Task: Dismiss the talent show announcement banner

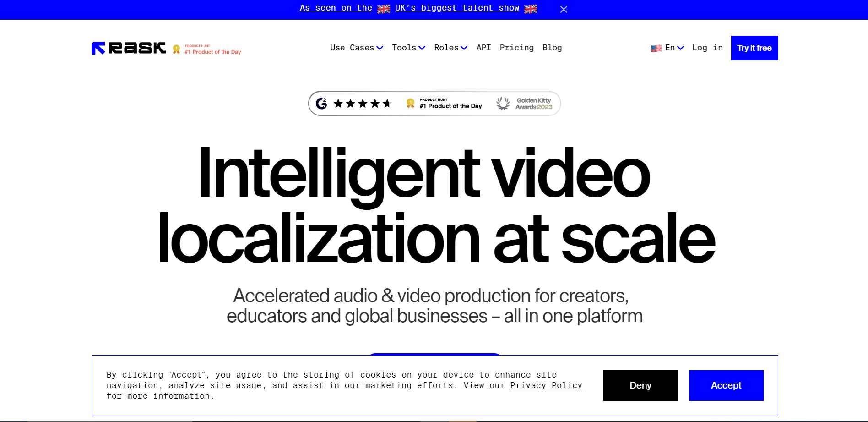Action: (564, 9)
